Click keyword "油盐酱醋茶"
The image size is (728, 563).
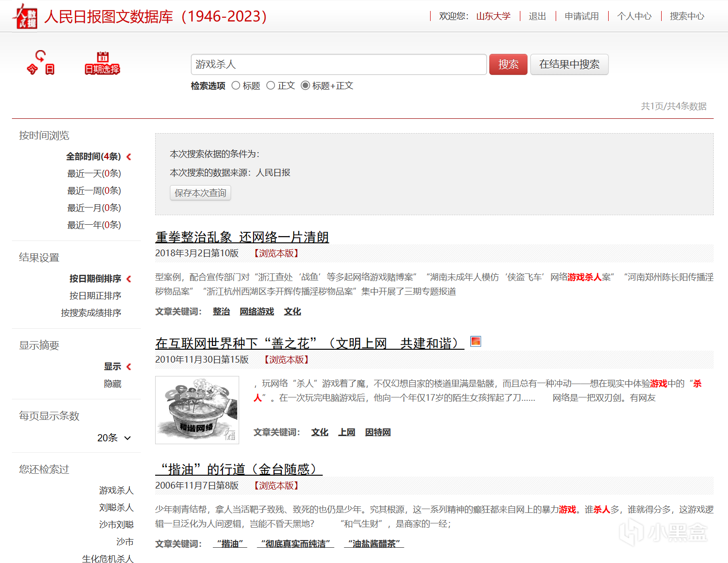(374, 544)
